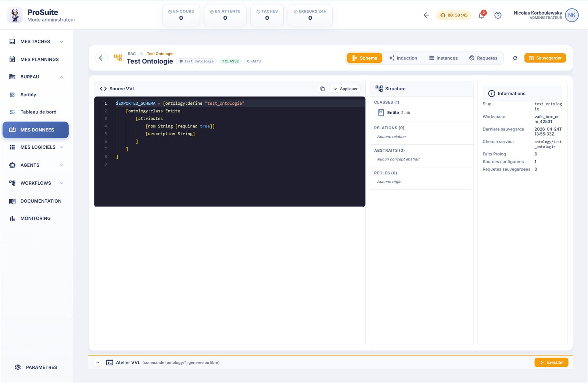588x383 pixels.
Task: Refresh the ontology with reload icon
Action: pos(515,58)
